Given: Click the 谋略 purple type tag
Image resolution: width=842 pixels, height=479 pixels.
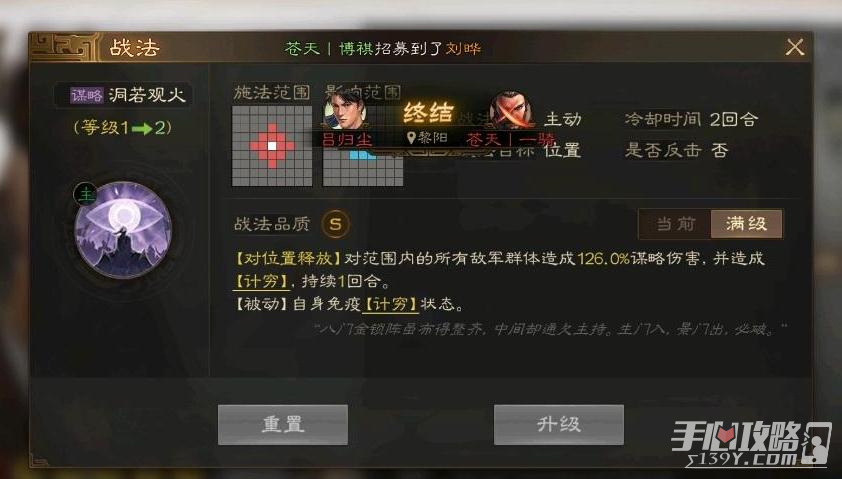Looking at the screenshot, I should [86, 96].
